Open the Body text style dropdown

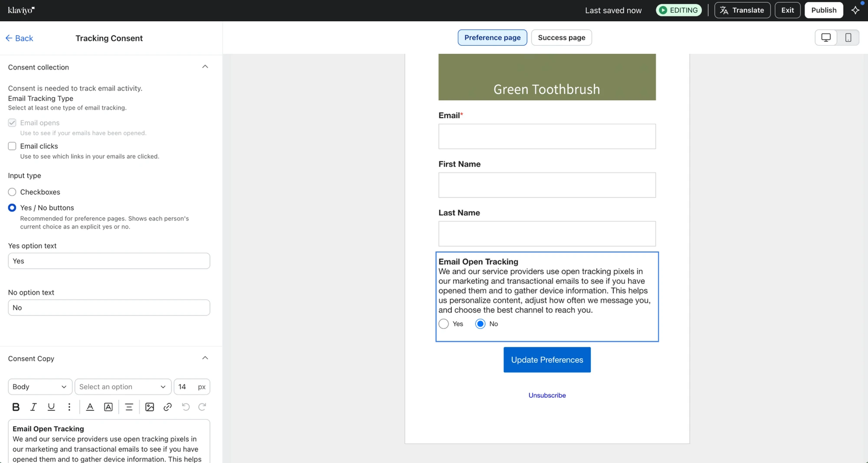pyautogui.click(x=40, y=386)
